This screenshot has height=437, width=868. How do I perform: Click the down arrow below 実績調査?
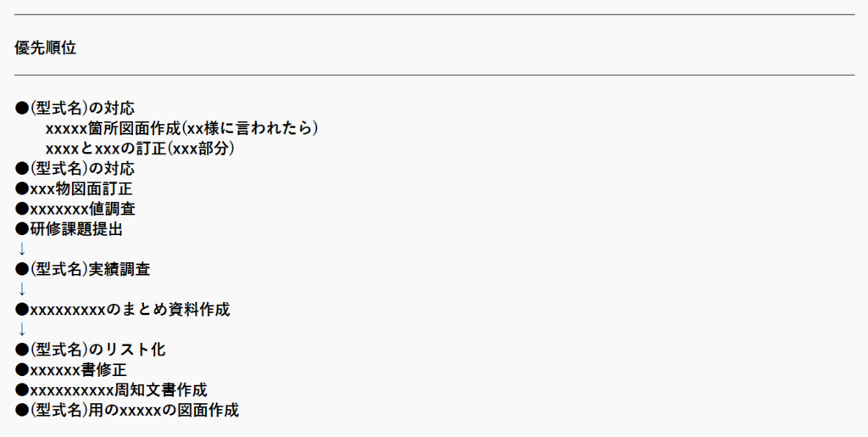[x=21, y=289]
